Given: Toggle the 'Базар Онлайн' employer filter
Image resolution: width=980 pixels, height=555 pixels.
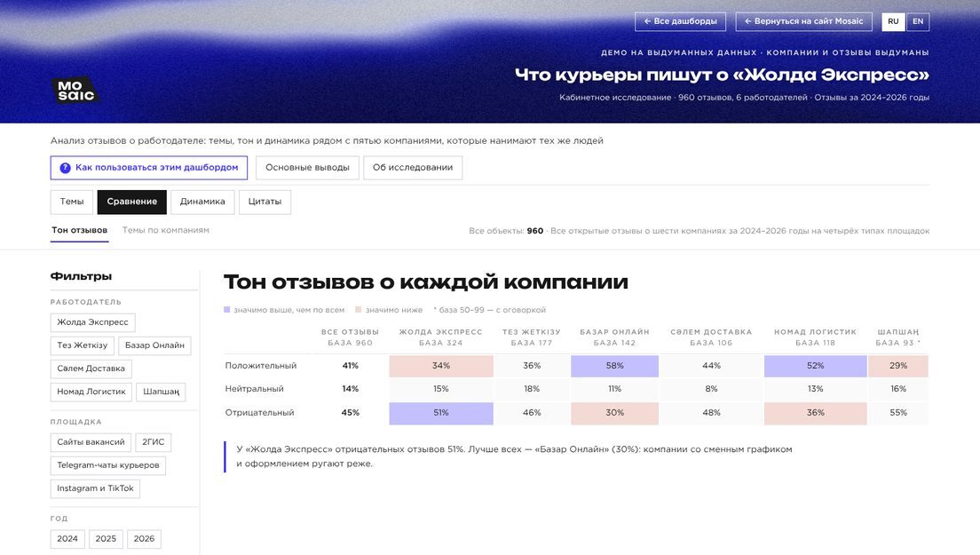Looking at the screenshot, I should point(154,345).
